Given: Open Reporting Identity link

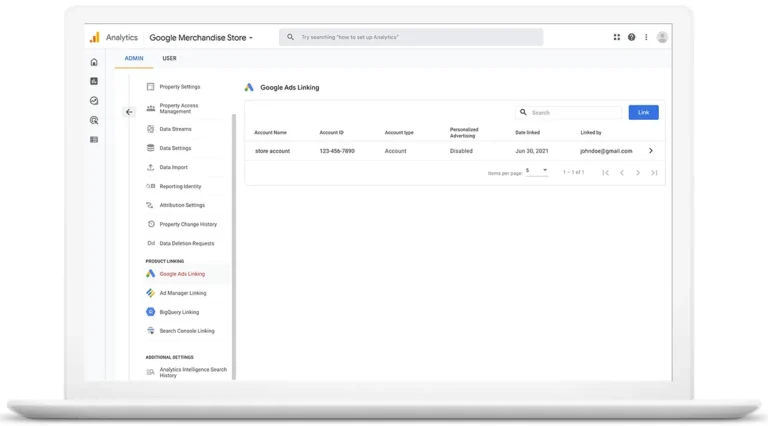Looking at the screenshot, I should coord(180,186).
